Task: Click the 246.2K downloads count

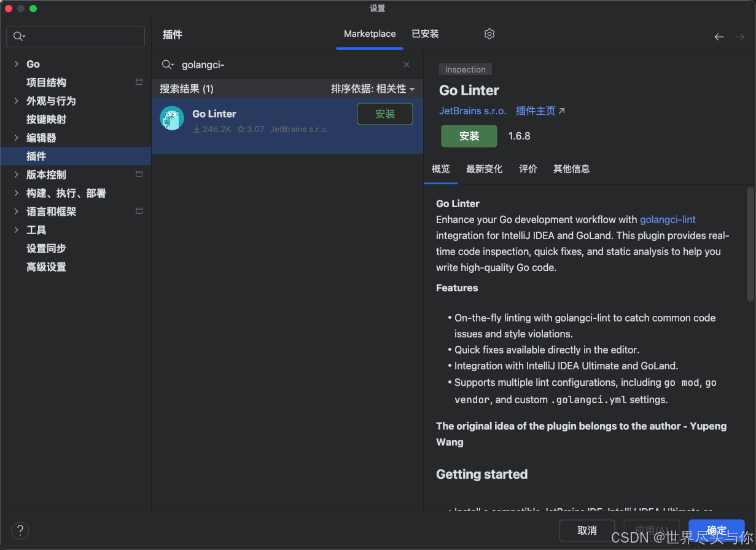Action: click(x=212, y=129)
